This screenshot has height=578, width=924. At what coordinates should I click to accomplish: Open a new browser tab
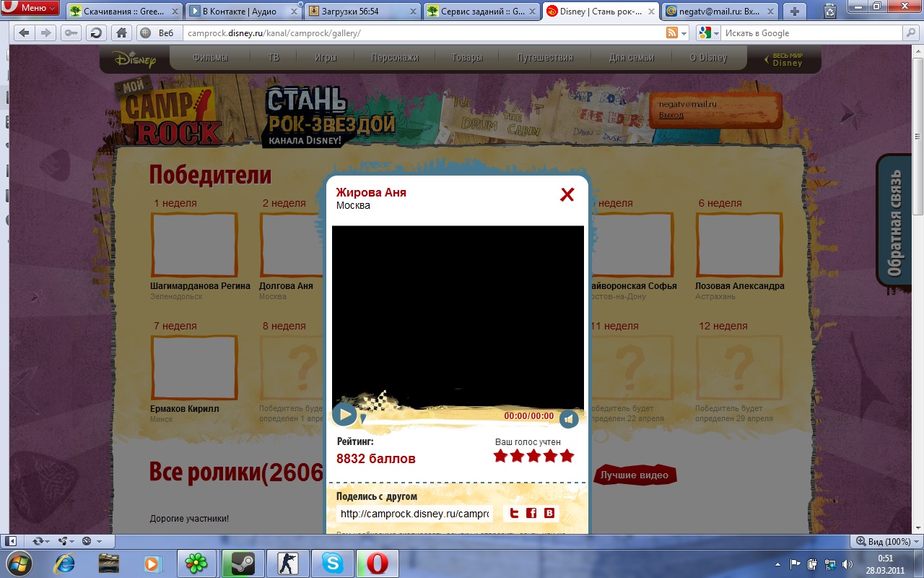point(795,11)
